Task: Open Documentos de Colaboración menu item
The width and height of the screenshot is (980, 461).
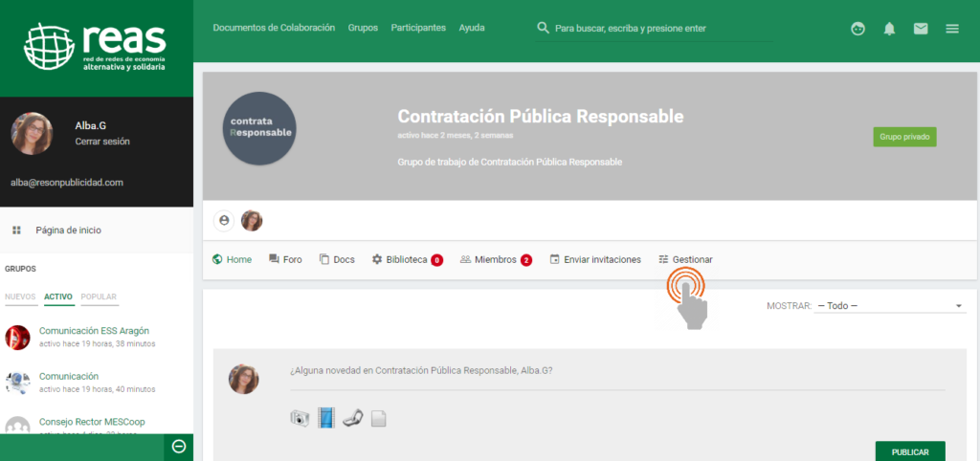Action: point(274,28)
